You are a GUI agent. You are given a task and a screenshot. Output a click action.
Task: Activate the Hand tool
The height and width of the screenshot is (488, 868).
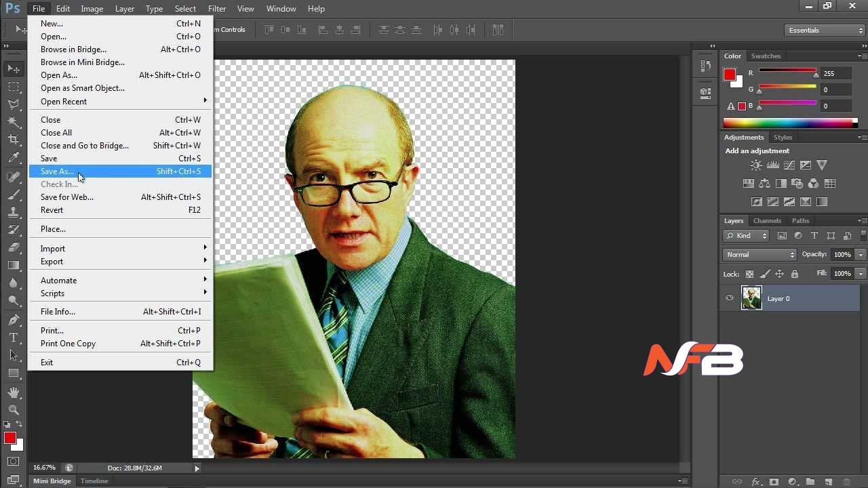click(x=14, y=392)
